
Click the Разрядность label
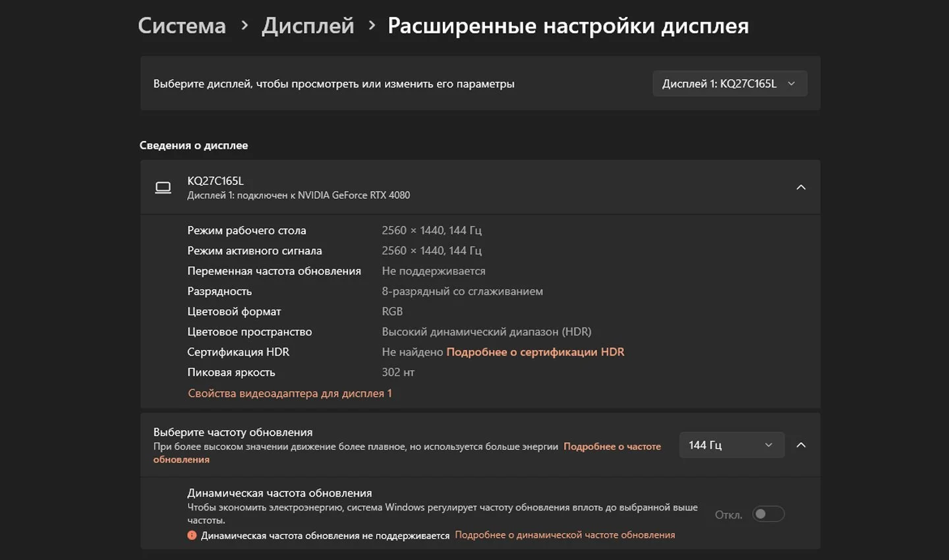pyautogui.click(x=219, y=291)
